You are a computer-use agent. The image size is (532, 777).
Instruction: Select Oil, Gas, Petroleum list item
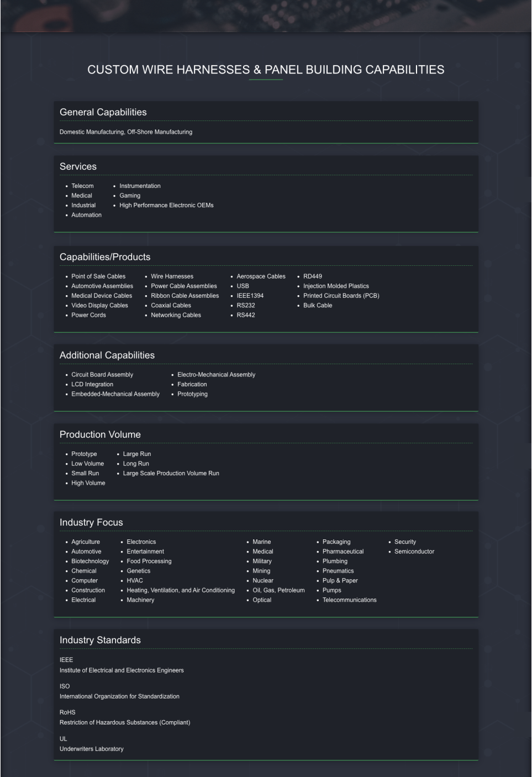[x=278, y=590]
